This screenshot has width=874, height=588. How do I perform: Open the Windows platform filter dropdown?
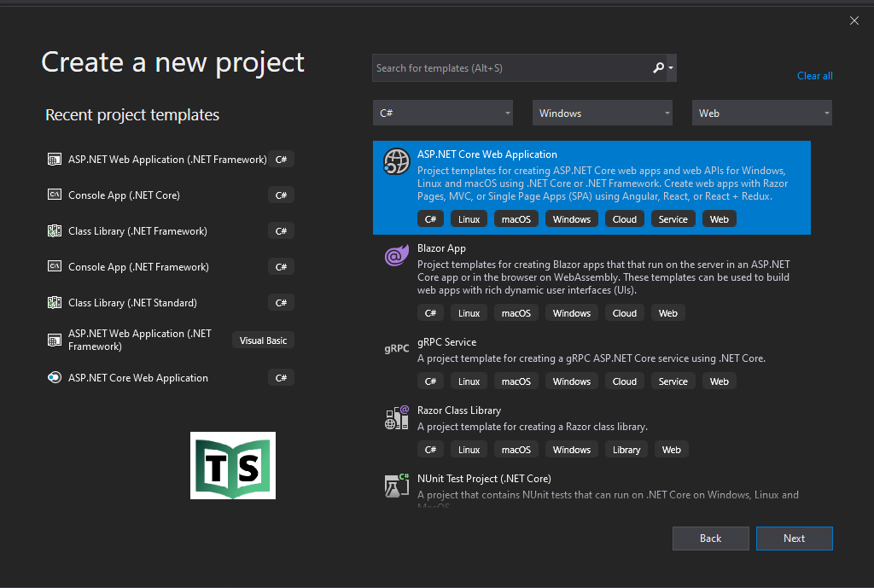(602, 114)
